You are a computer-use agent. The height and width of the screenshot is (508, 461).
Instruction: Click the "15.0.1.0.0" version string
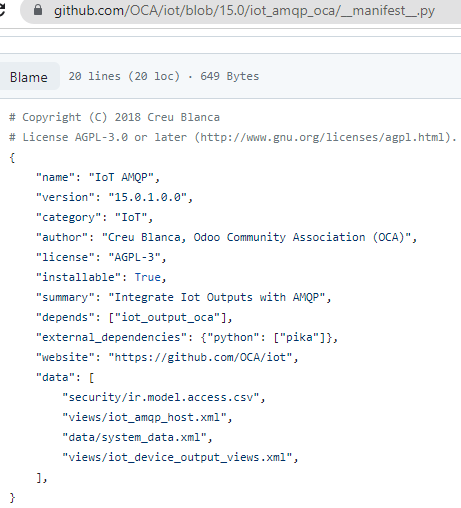pos(147,197)
